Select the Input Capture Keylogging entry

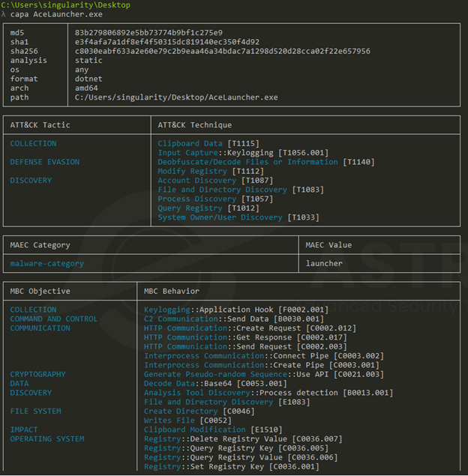click(217, 153)
